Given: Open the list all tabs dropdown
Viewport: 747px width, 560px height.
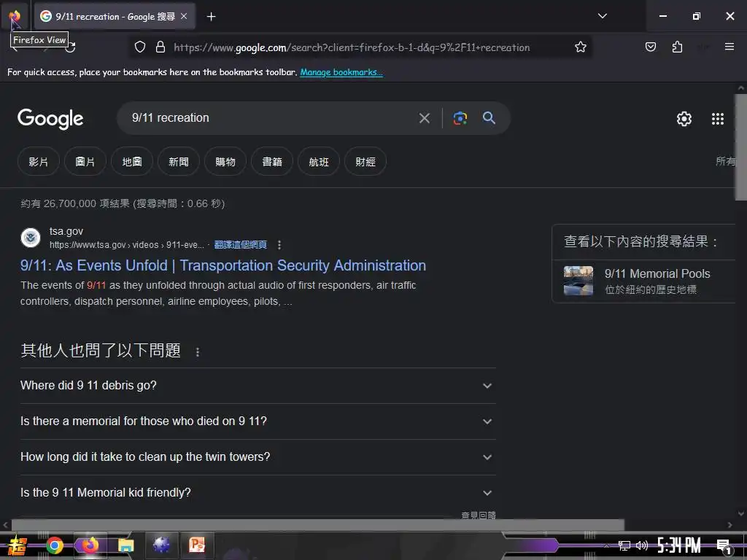Looking at the screenshot, I should (602, 16).
